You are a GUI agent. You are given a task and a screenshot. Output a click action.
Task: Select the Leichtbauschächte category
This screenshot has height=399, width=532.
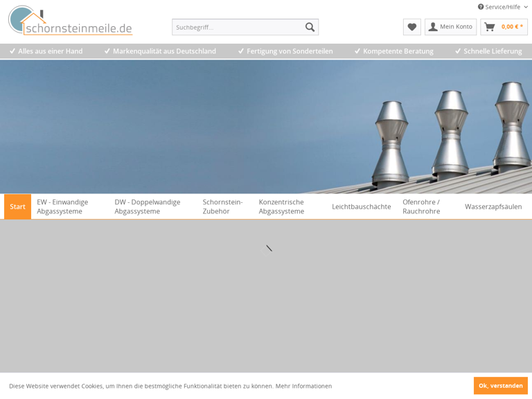361,206
